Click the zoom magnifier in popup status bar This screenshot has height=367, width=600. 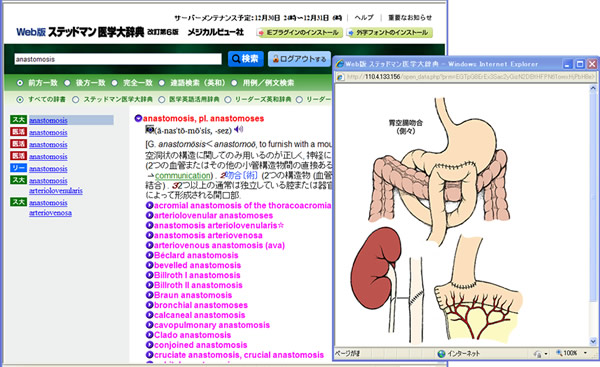point(559,353)
